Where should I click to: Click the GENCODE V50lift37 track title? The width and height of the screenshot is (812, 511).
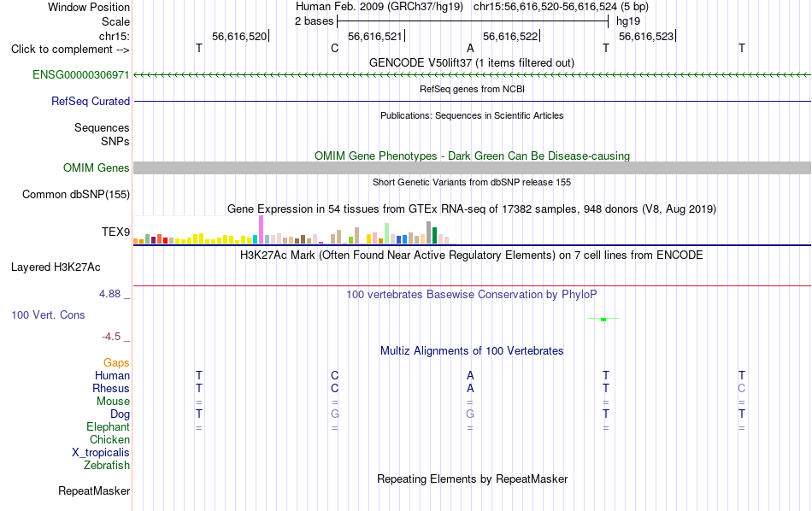[472, 62]
